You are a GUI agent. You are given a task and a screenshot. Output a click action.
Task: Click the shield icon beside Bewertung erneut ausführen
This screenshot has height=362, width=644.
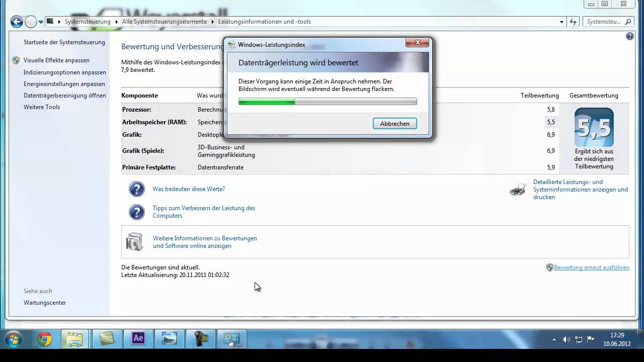[x=550, y=267]
